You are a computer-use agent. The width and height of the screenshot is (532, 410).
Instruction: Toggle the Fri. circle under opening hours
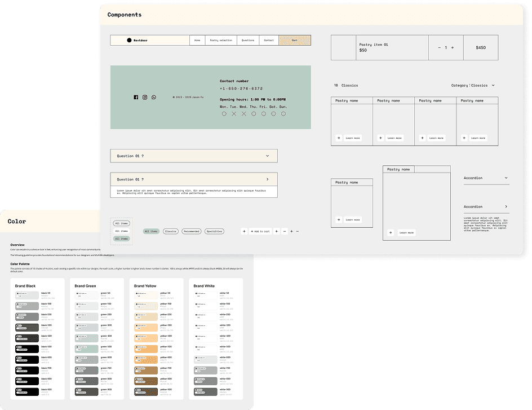point(263,114)
